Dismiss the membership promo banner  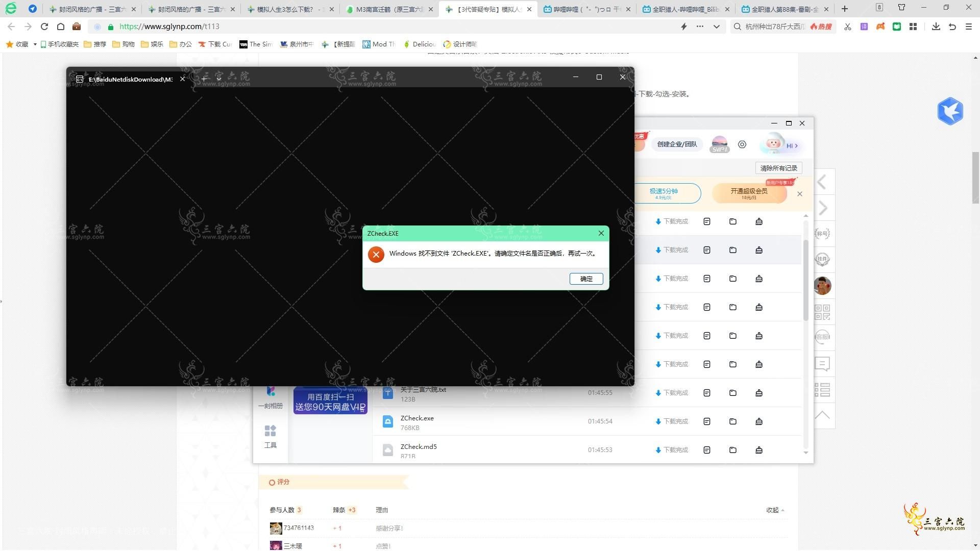point(800,194)
